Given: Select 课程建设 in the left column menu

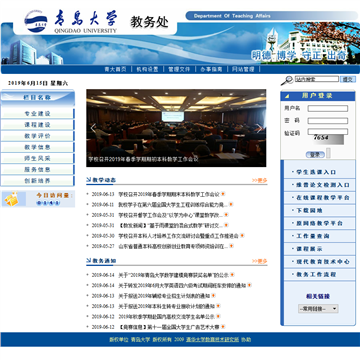Looking at the screenshot, I should pyautogui.click(x=37, y=125).
